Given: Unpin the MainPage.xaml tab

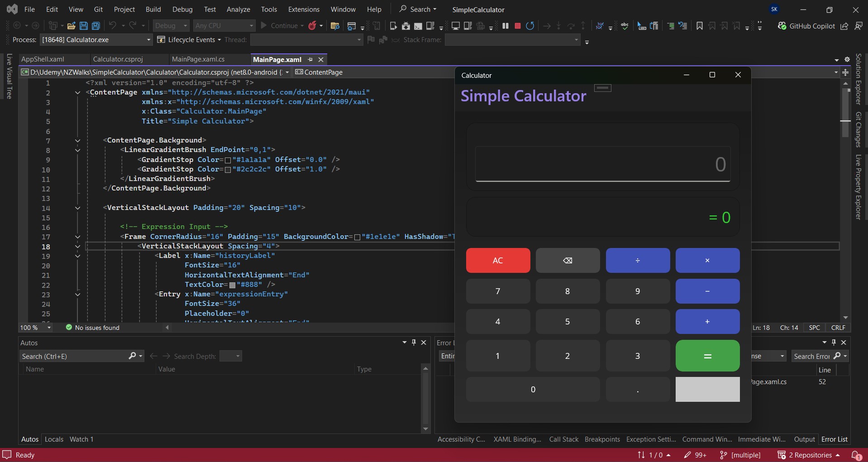Looking at the screenshot, I should [x=310, y=59].
